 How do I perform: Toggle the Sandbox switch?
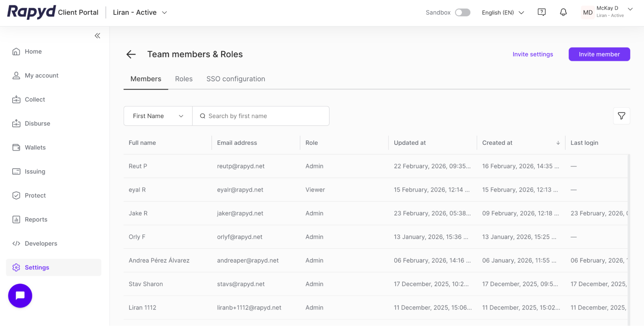click(462, 13)
